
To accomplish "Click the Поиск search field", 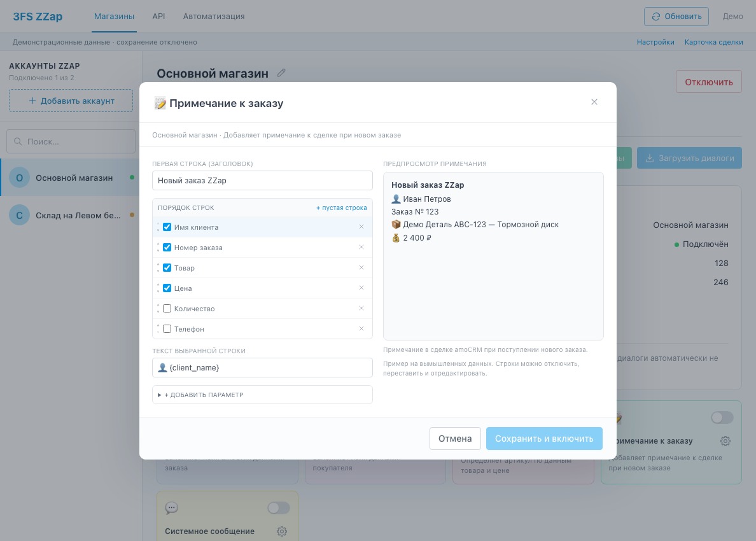I will tap(71, 141).
